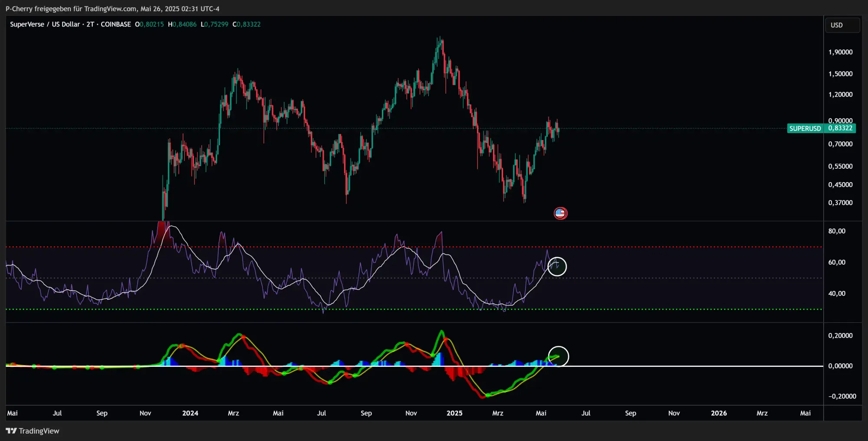Click the RSI 40,00 scale label
The width and height of the screenshot is (868, 441).
point(837,294)
